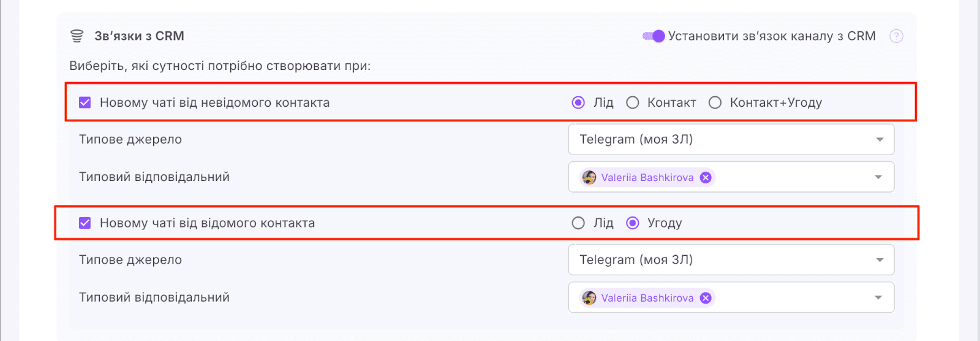Screen dimensions: 980x341
Task: Open Типове джерело dropdown under known contact
Action: tap(731, 260)
